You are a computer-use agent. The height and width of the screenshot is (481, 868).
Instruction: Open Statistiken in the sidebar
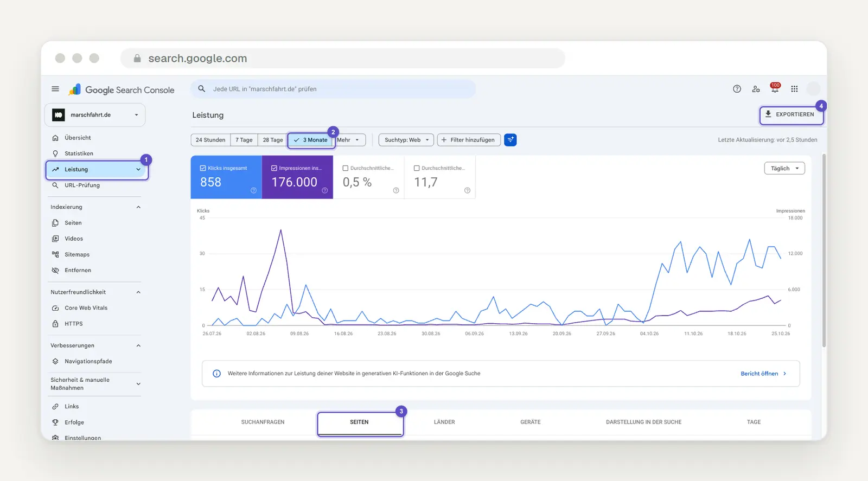[79, 153]
